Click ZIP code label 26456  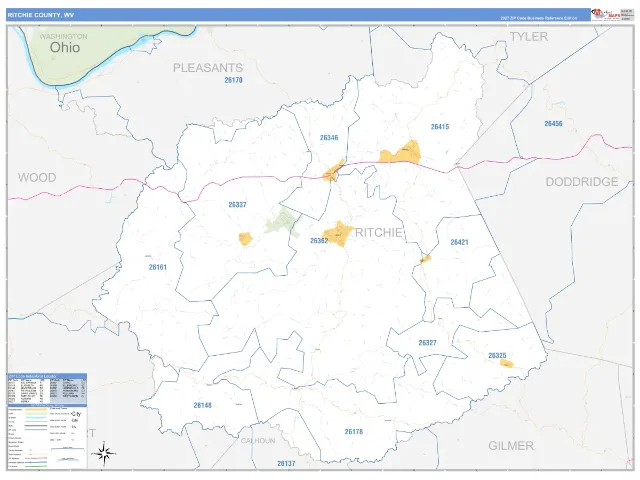point(553,124)
